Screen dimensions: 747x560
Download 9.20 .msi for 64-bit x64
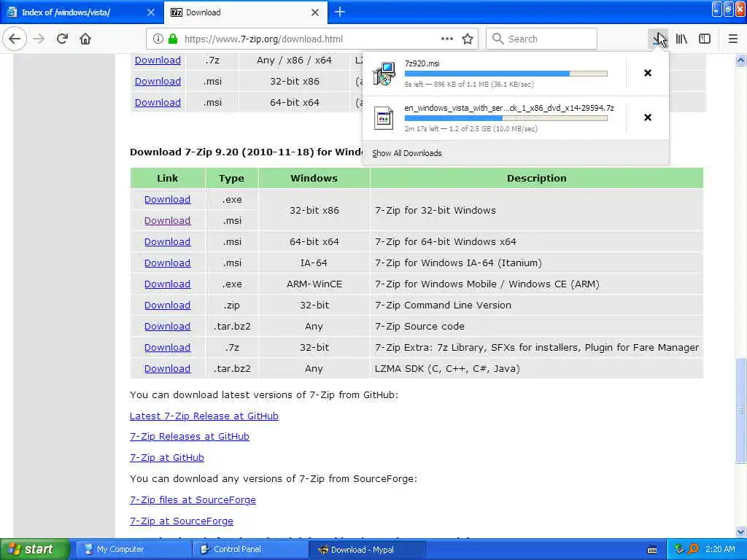pos(167,241)
